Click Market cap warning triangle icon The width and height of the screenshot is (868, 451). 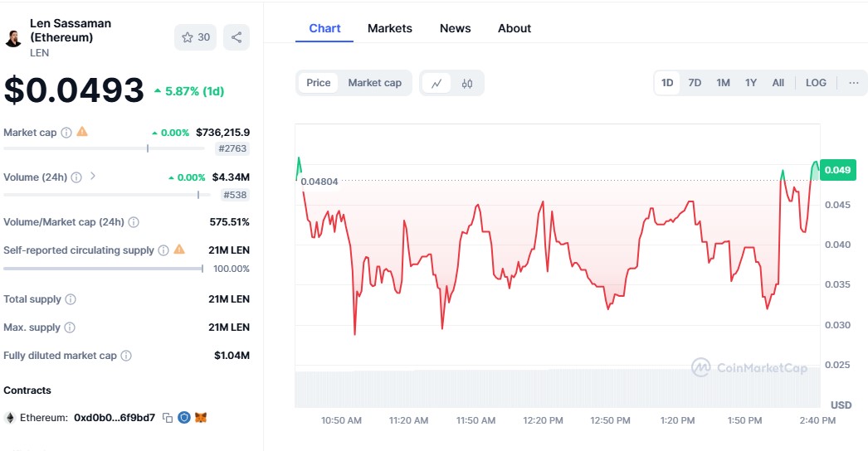(x=82, y=132)
